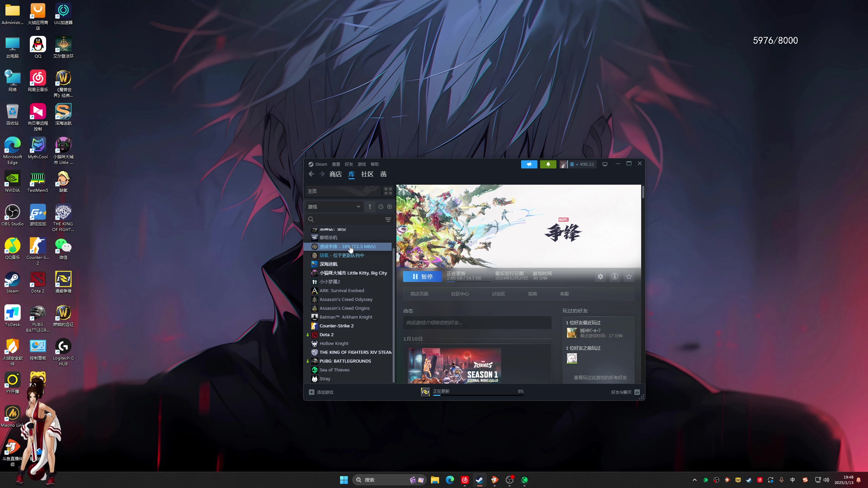Click the Steam icon in the taskbar
This screenshot has width=868, height=488.
[479, 480]
